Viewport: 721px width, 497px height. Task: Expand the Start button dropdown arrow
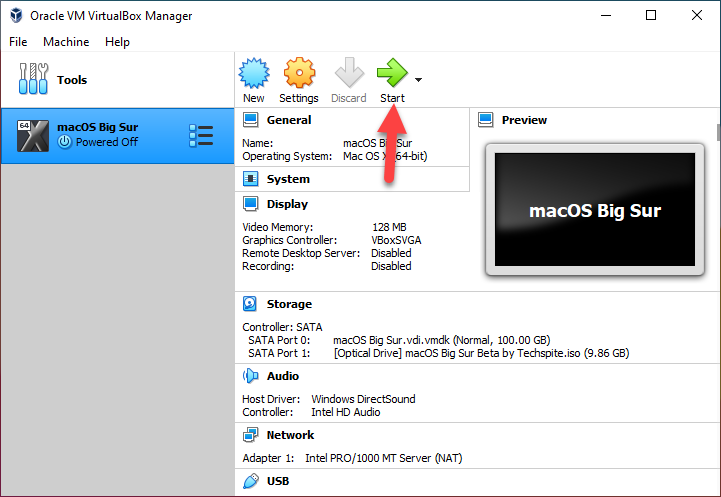click(x=418, y=80)
